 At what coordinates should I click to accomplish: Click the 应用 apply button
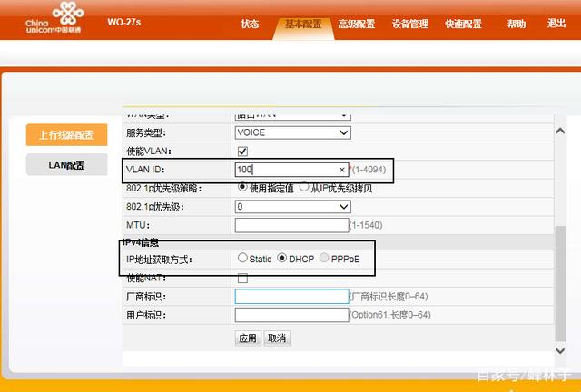(248, 338)
